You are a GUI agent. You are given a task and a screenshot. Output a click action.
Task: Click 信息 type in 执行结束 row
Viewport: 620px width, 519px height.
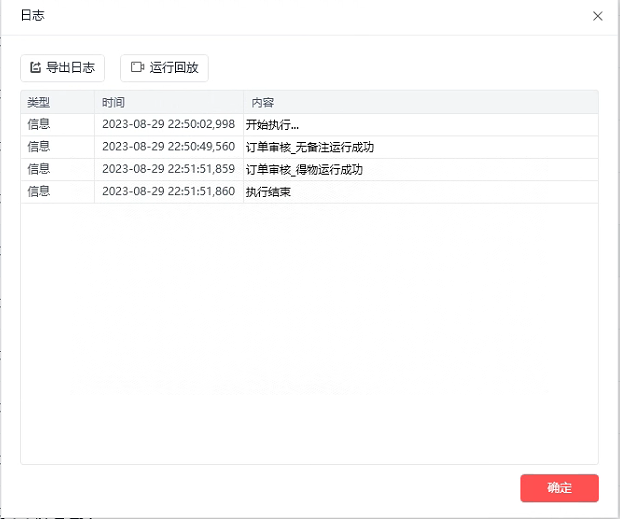[x=39, y=191]
